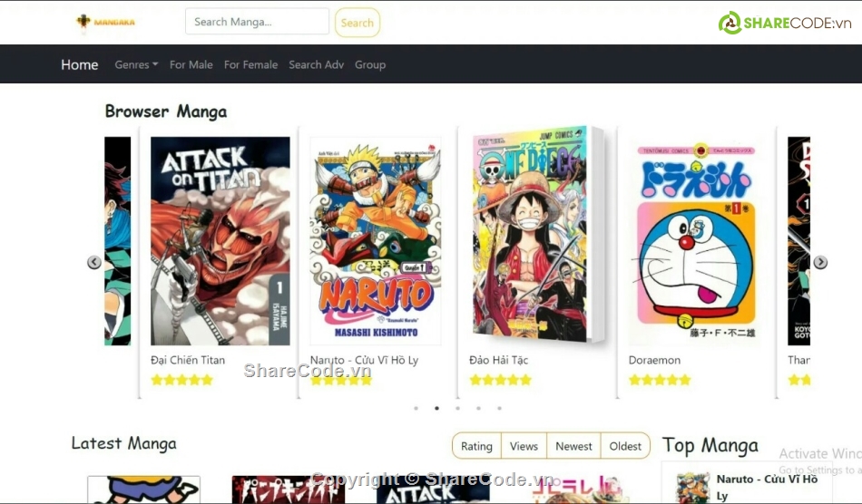
Task: Open the For Male menu item
Action: (x=191, y=64)
